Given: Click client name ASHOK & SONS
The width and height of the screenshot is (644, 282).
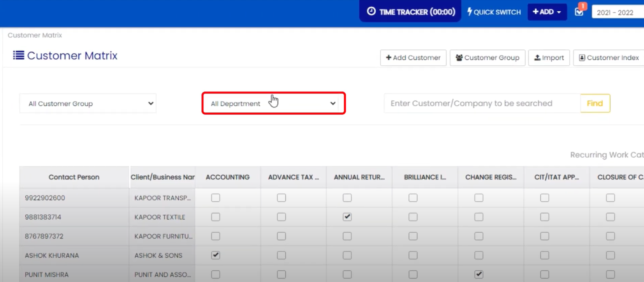Looking at the screenshot, I should click(158, 256).
